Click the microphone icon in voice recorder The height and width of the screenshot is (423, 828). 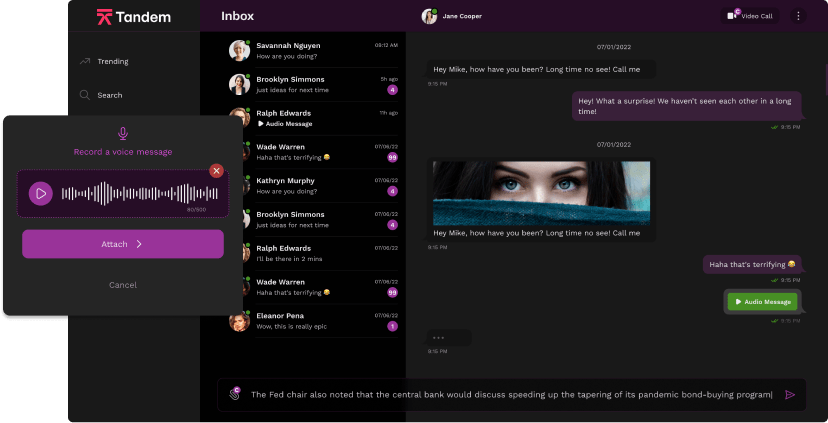123,134
